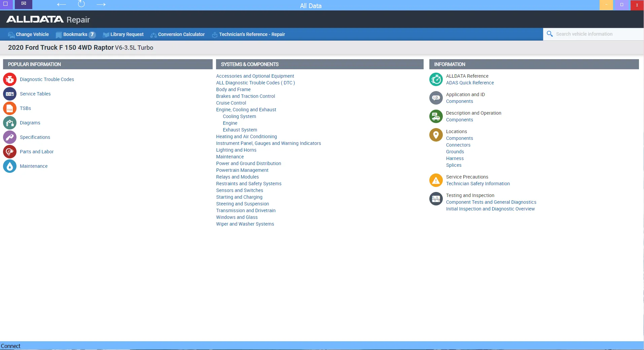Open Connectors under Locations
The height and width of the screenshot is (350, 644).
458,145
